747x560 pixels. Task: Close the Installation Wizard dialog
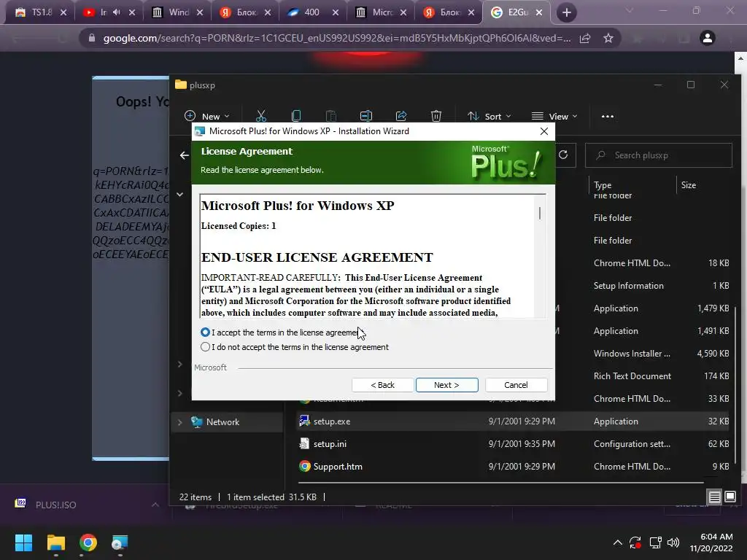[544, 131]
